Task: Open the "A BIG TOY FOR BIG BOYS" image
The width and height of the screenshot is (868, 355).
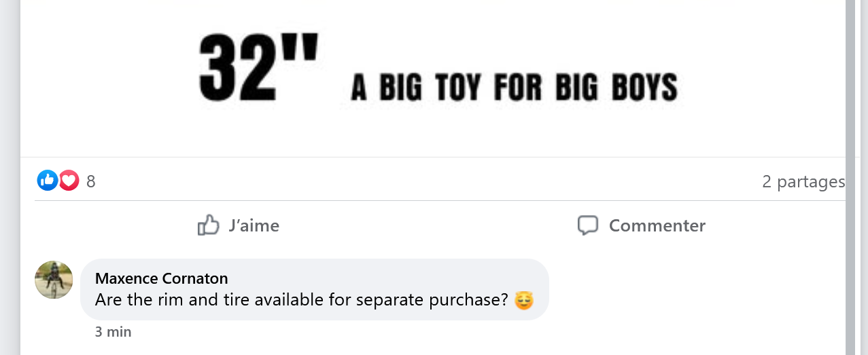Action: 515,88
